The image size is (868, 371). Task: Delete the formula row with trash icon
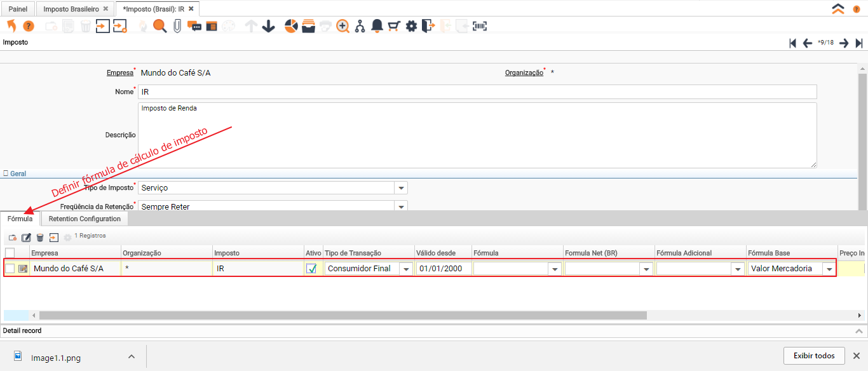(x=40, y=238)
